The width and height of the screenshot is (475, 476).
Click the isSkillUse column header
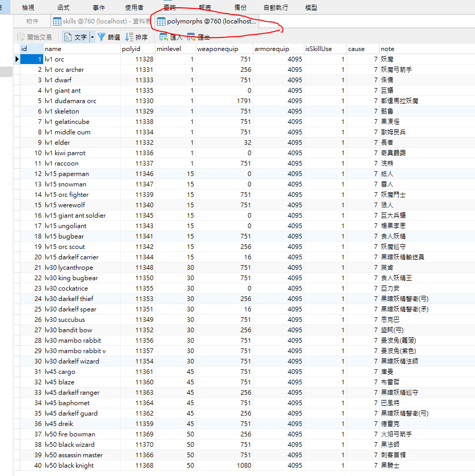click(325, 49)
